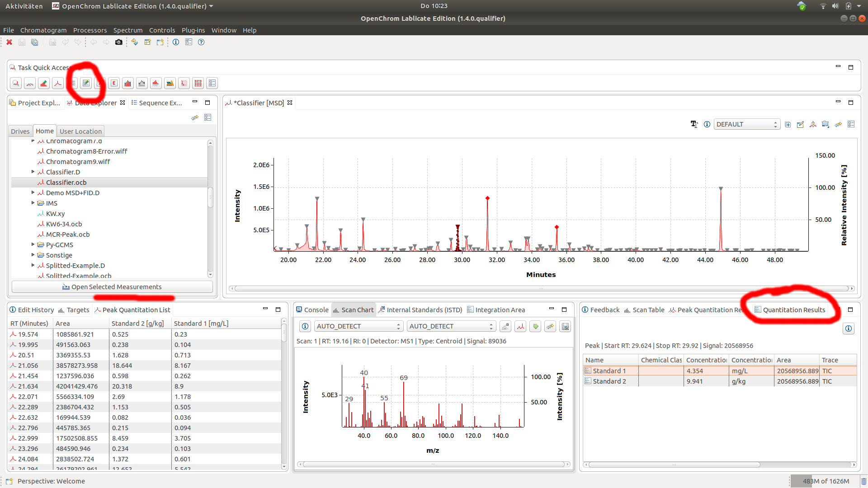
Task: Open the Plug-ins menu
Action: point(193,30)
